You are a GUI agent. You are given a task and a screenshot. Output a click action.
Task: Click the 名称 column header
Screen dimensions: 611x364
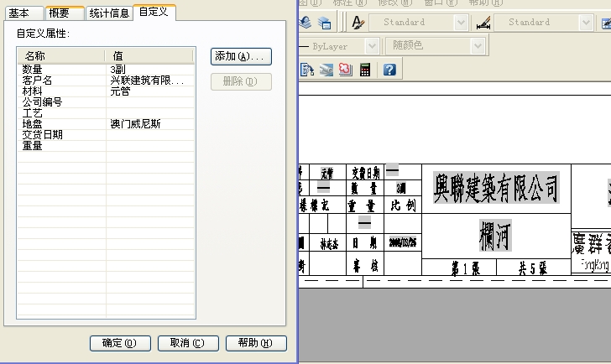[61, 56]
